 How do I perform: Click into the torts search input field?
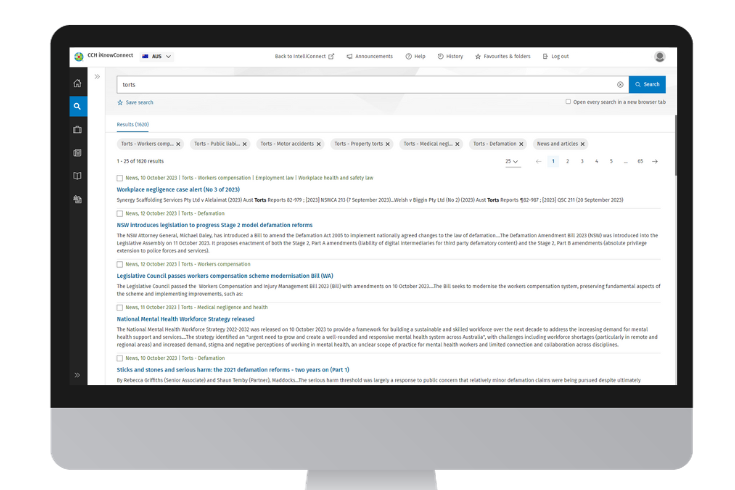pyautogui.click(x=360, y=85)
